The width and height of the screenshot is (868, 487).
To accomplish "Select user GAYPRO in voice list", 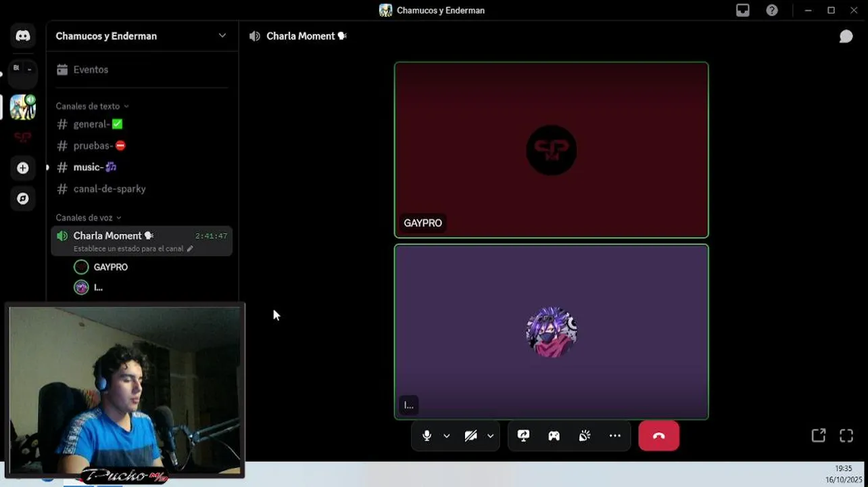I will tap(142, 267).
